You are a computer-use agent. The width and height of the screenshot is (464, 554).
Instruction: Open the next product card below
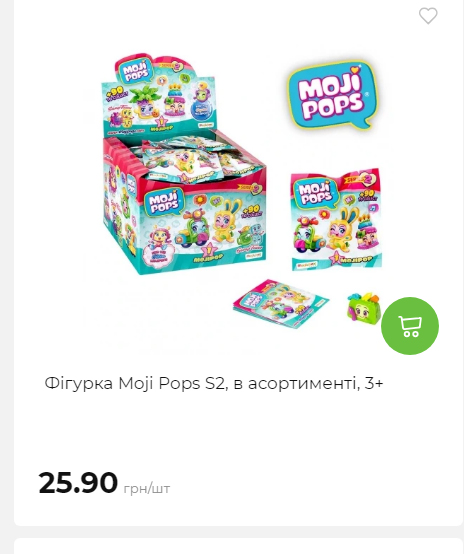tap(239, 546)
